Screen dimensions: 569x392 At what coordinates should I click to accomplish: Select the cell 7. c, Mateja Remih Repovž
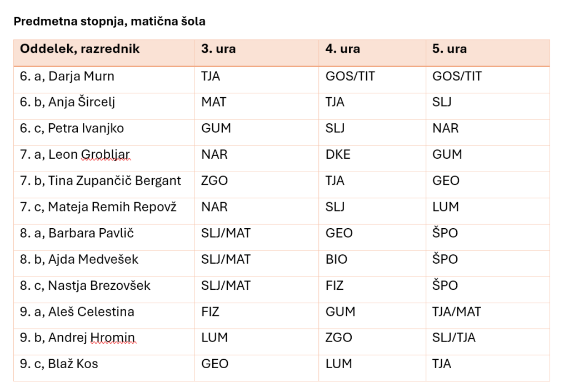(104, 210)
